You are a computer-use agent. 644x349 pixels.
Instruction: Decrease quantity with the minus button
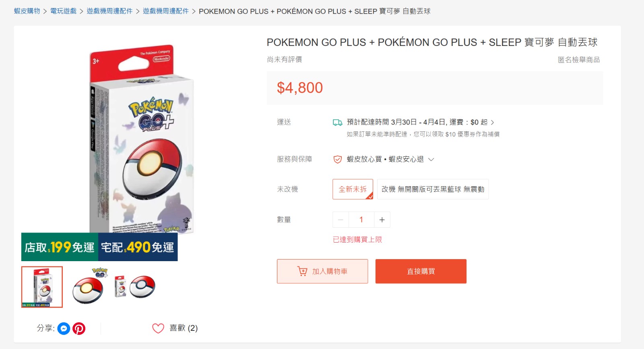tap(341, 220)
